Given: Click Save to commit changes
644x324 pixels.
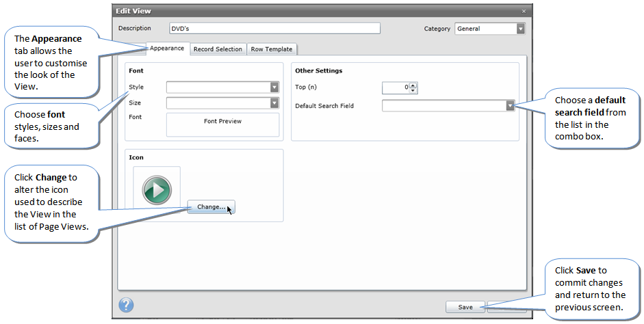Looking at the screenshot, I should (x=465, y=307).
